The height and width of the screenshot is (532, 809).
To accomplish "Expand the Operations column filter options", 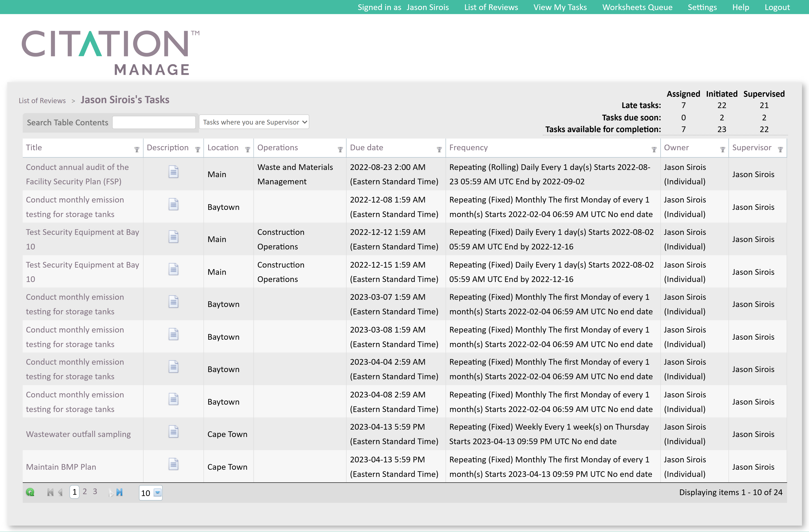I will tap(340, 149).
